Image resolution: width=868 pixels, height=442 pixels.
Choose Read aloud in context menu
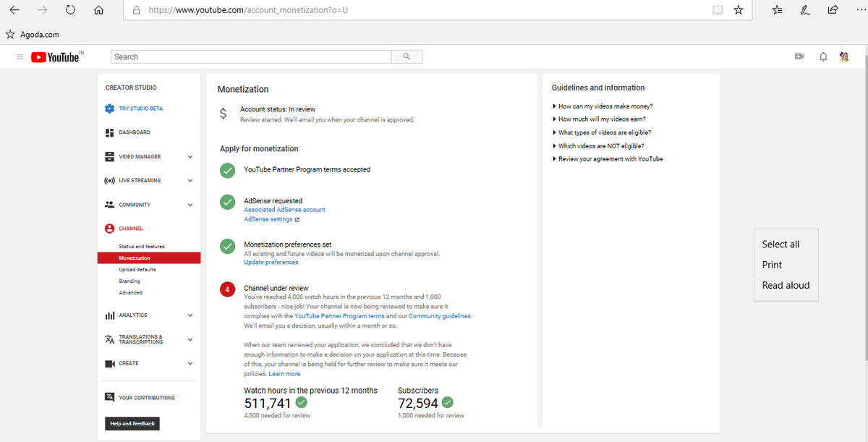(x=786, y=285)
